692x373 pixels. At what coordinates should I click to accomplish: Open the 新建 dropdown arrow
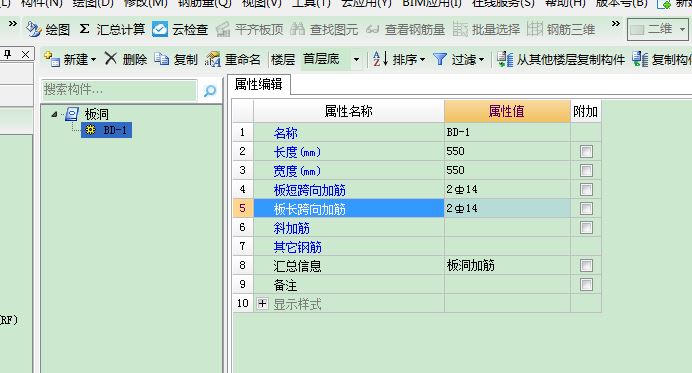click(x=93, y=60)
